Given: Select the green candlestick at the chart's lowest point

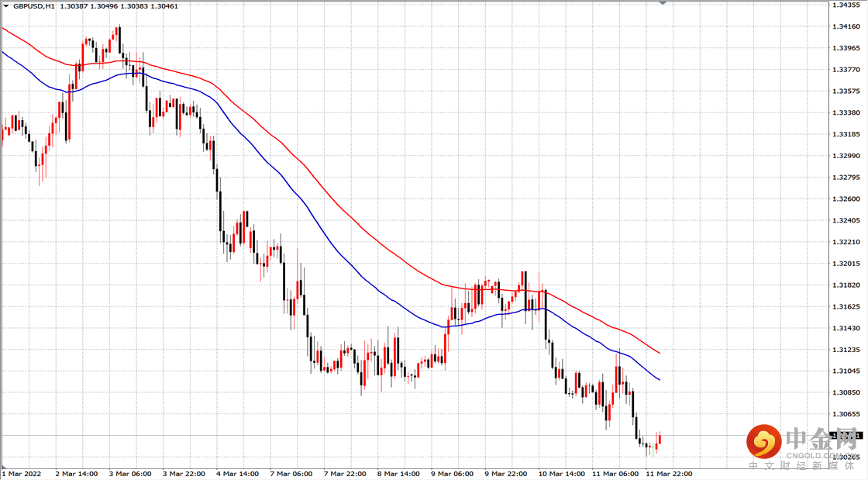Looking at the screenshot, I should (653, 449).
